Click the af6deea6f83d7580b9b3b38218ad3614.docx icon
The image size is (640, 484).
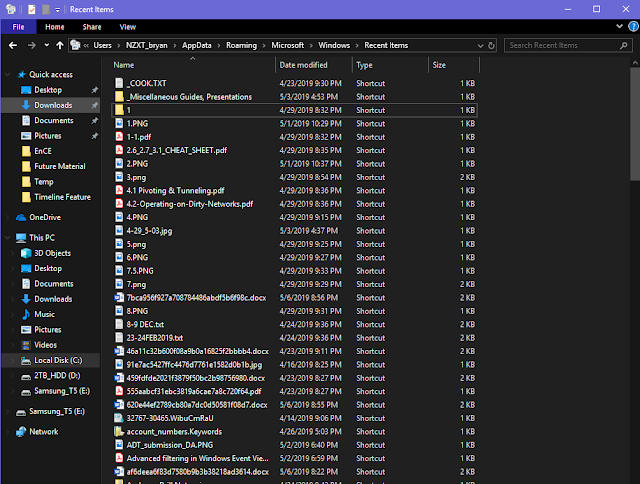pyautogui.click(x=119, y=472)
